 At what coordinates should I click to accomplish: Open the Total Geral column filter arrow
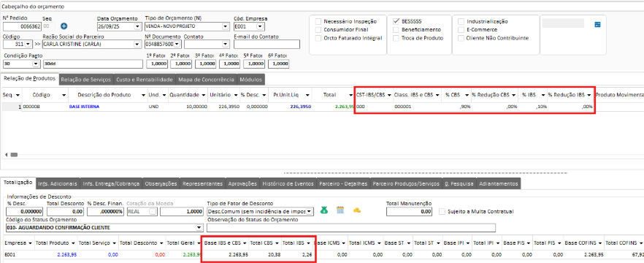pos(199,243)
